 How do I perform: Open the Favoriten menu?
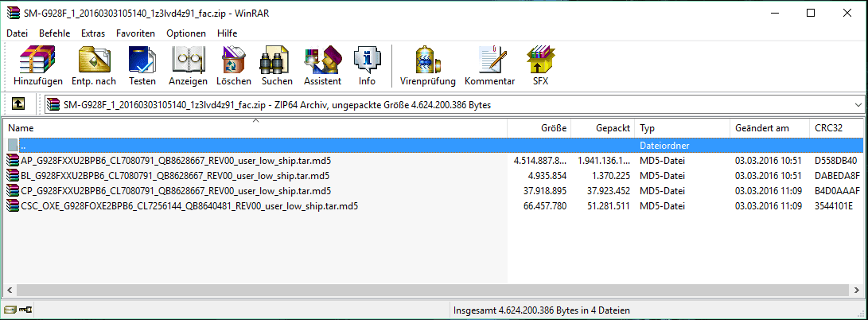(135, 33)
